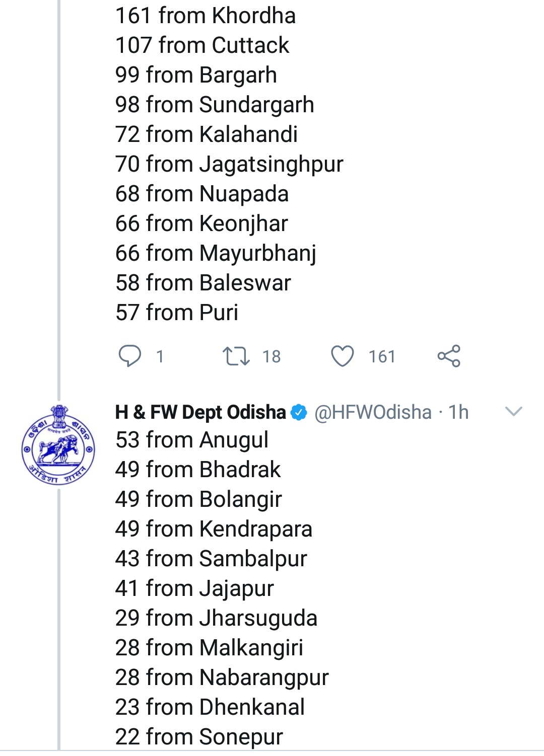Retweet the tweet ending with Puri

(x=236, y=356)
